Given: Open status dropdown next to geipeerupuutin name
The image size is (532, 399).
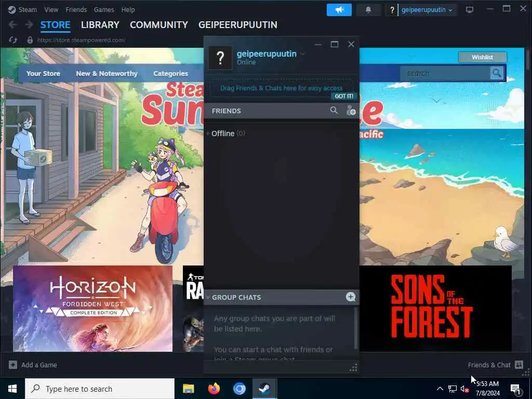Looking at the screenshot, I should [x=303, y=54].
